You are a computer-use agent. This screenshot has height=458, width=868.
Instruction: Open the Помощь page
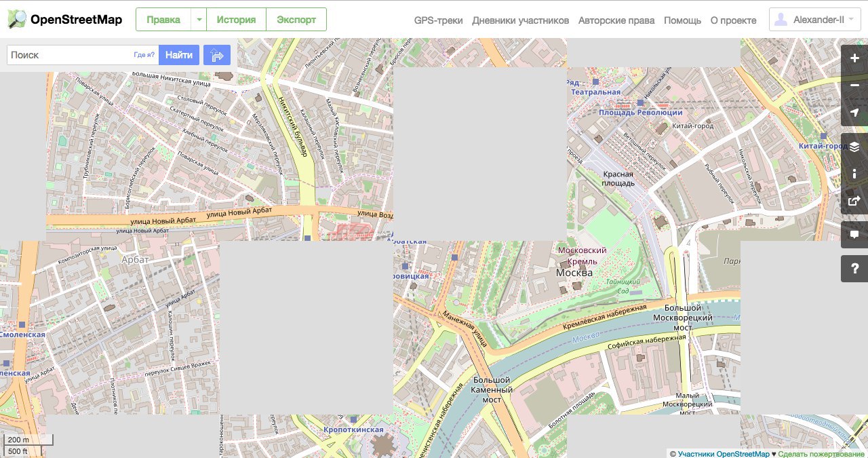tap(683, 20)
